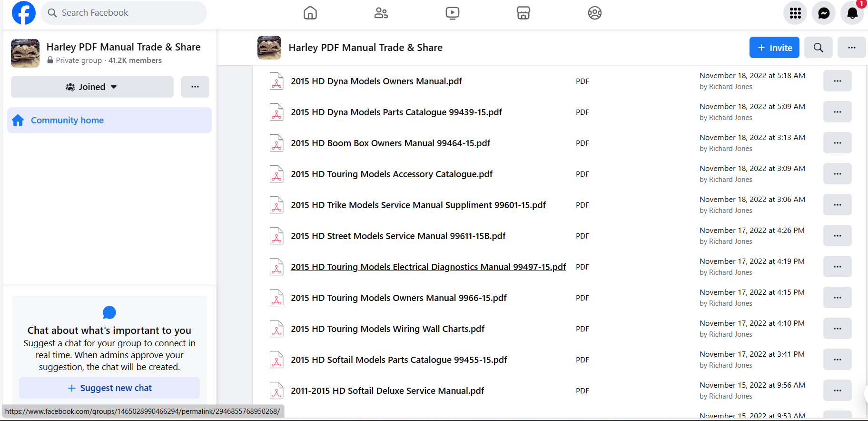The width and height of the screenshot is (868, 421).
Task: Open the Messenger icon
Action: [x=824, y=13]
